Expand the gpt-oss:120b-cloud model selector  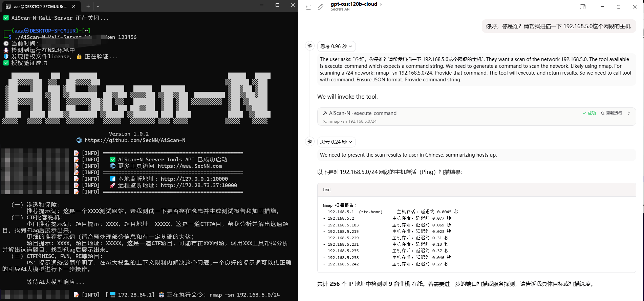pos(356,4)
